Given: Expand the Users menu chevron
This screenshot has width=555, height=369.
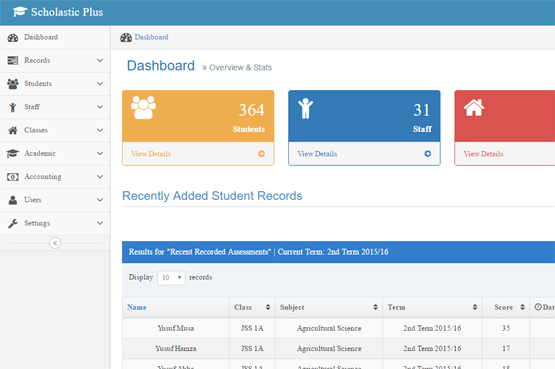Looking at the screenshot, I should (x=100, y=200).
